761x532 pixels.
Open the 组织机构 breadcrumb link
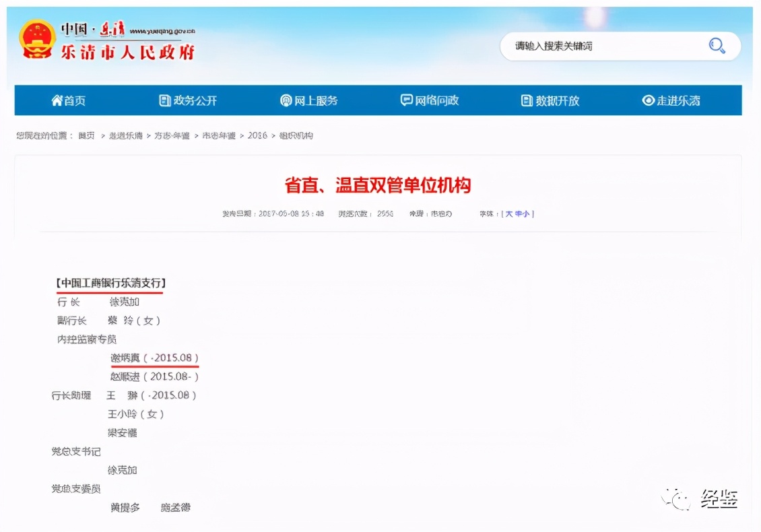point(297,135)
